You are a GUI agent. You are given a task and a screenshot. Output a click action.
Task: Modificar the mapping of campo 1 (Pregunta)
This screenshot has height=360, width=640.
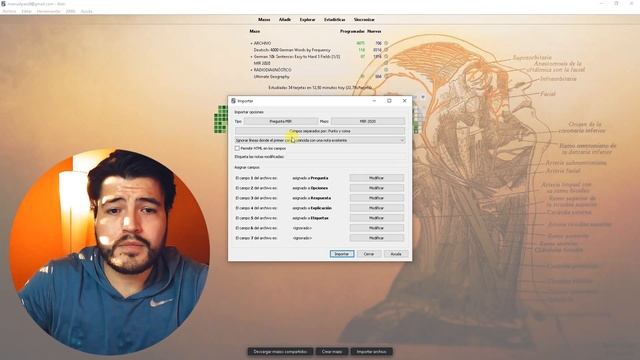[376, 178]
